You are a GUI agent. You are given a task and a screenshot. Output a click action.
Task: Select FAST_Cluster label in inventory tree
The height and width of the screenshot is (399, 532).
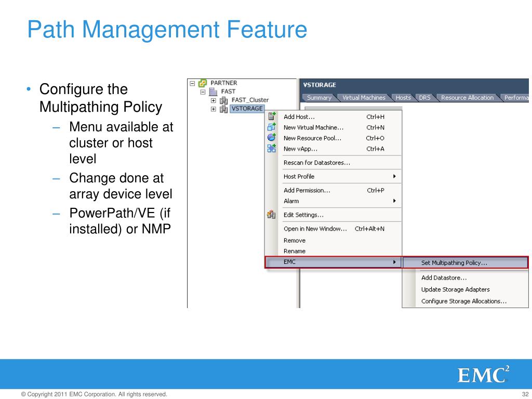click(250, 100)
